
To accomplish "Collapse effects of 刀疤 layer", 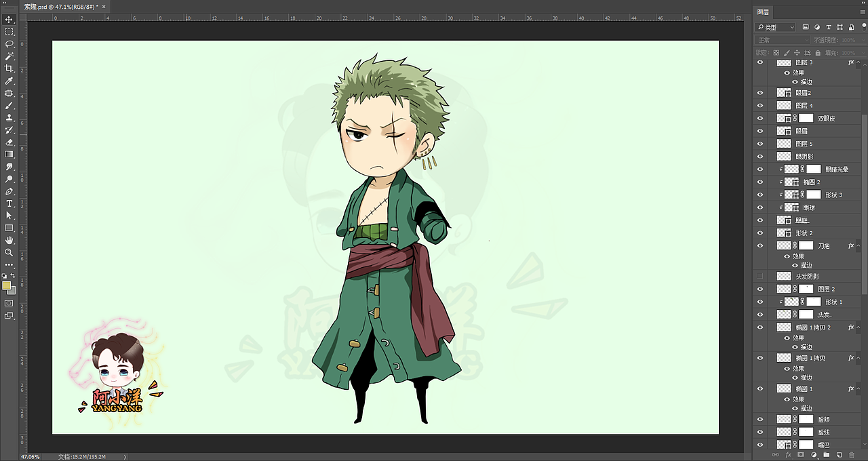I will pos(857,245).
